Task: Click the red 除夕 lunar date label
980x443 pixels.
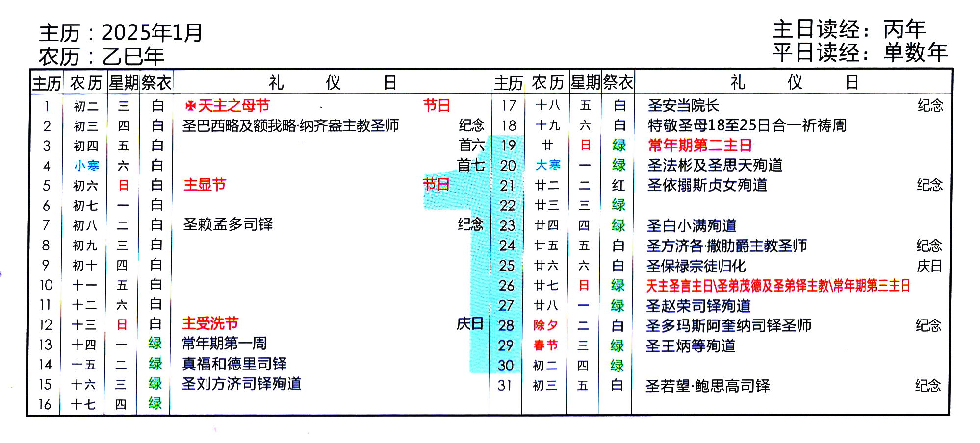Action: coord(545,325)
